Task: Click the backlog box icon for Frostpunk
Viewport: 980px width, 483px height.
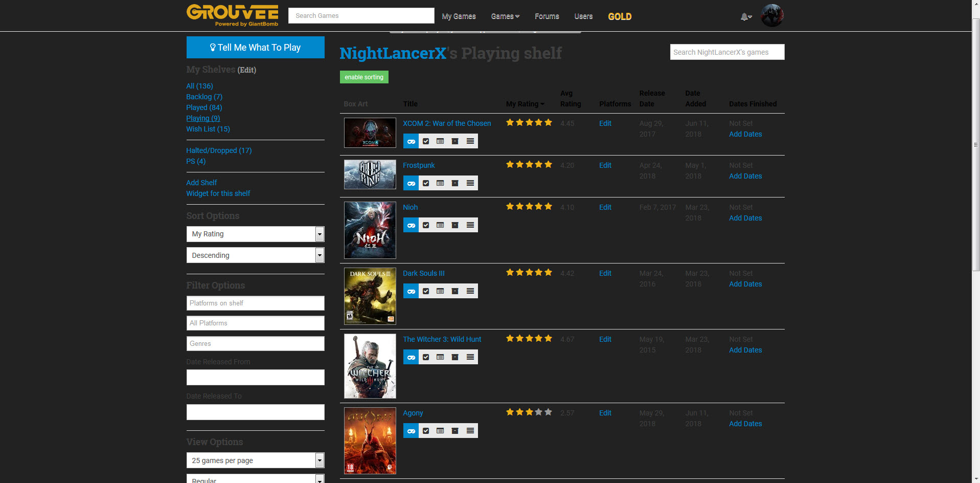Action: click(455, 183)
